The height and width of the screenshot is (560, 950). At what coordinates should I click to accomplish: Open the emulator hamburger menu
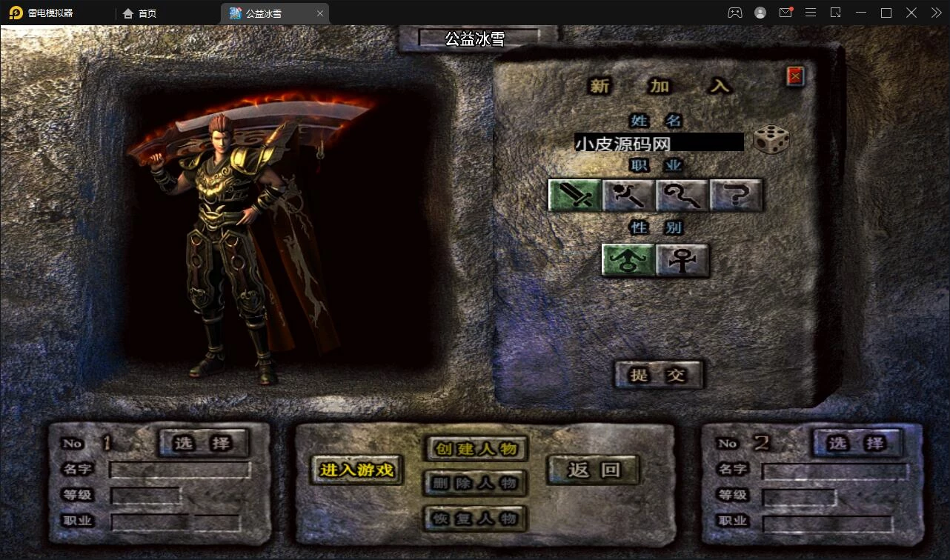[x=811, y=13]
